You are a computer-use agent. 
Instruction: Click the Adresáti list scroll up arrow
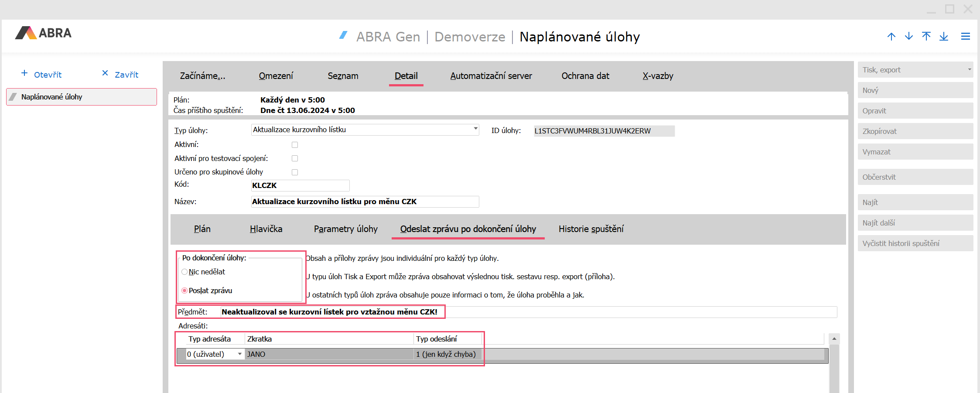834,339
